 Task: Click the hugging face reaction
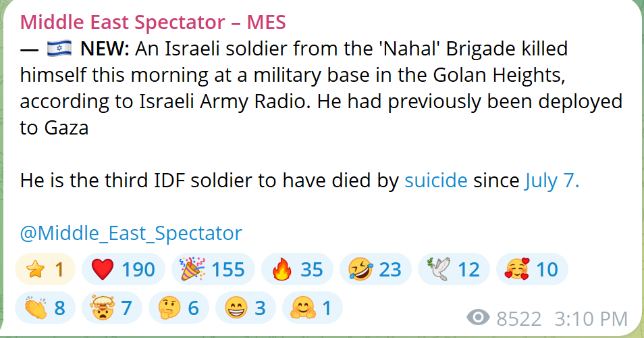[313, 308]
